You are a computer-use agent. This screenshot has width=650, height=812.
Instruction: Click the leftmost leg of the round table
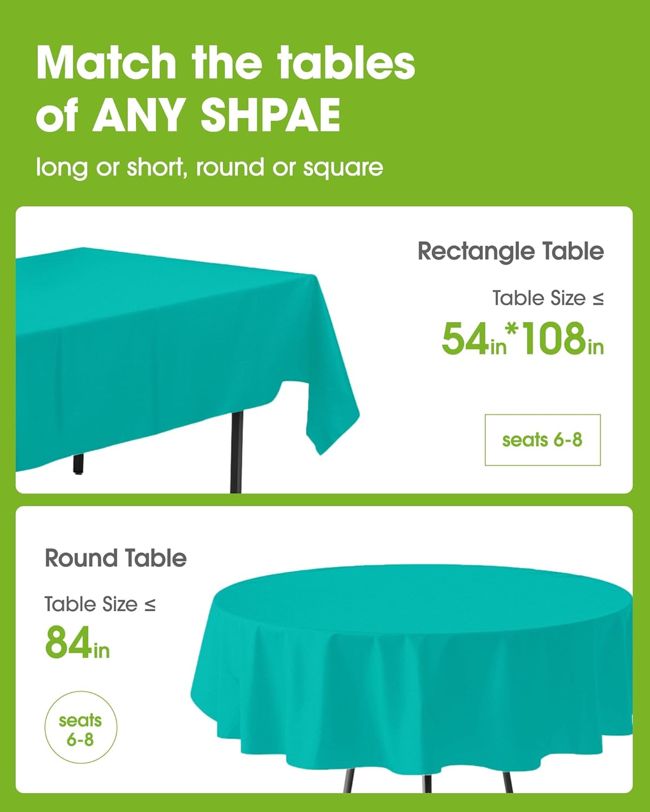[x=349, y=781]
